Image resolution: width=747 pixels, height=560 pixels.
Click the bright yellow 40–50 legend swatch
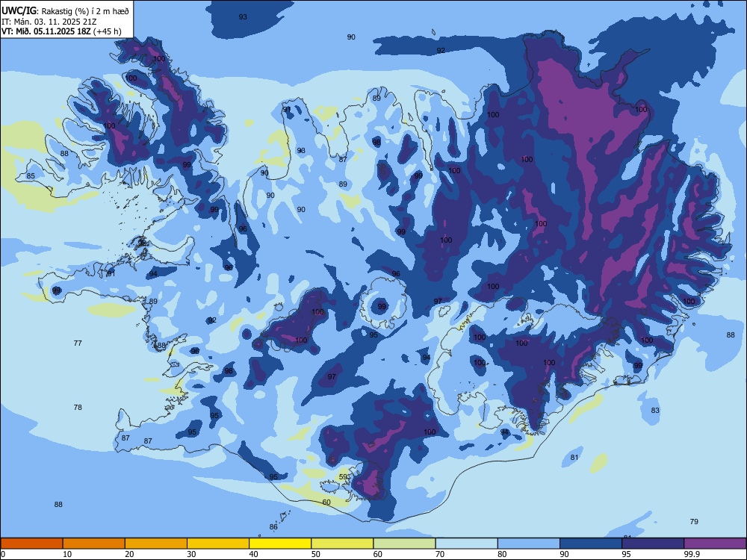(x=280, y=544)
